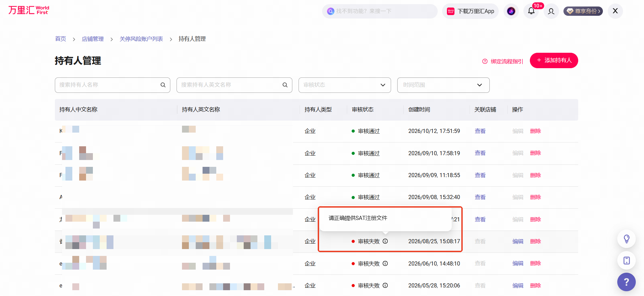Click search icon in English name field
This screenshot has height=296, width=644.
[x=285, y=85]
